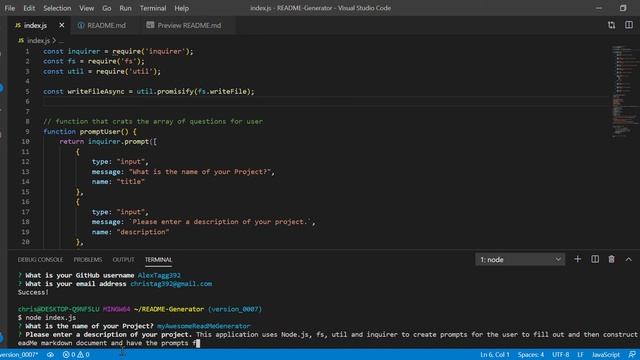Click the info icon on README.md tab
Screen dimensions: 640x360
81,25
